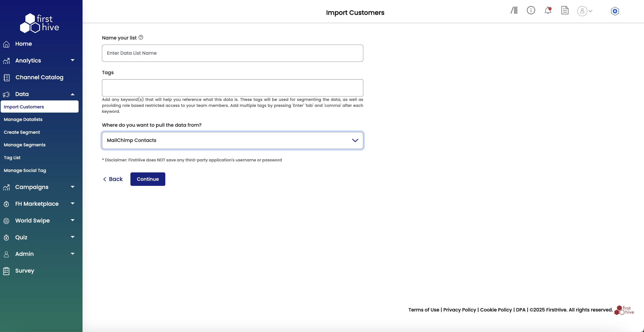
Task: Click the Channel Catalog list icon
Action: (6, 77)
